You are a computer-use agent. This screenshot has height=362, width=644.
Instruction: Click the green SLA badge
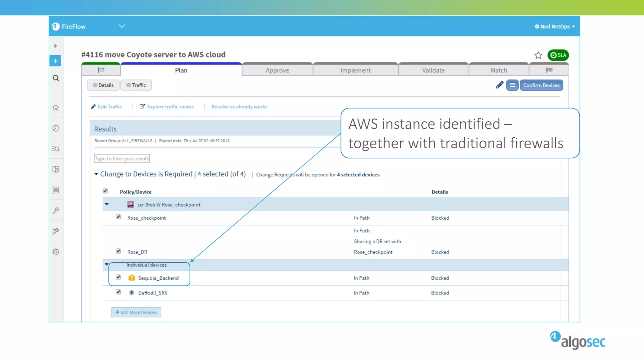(558, 55)
